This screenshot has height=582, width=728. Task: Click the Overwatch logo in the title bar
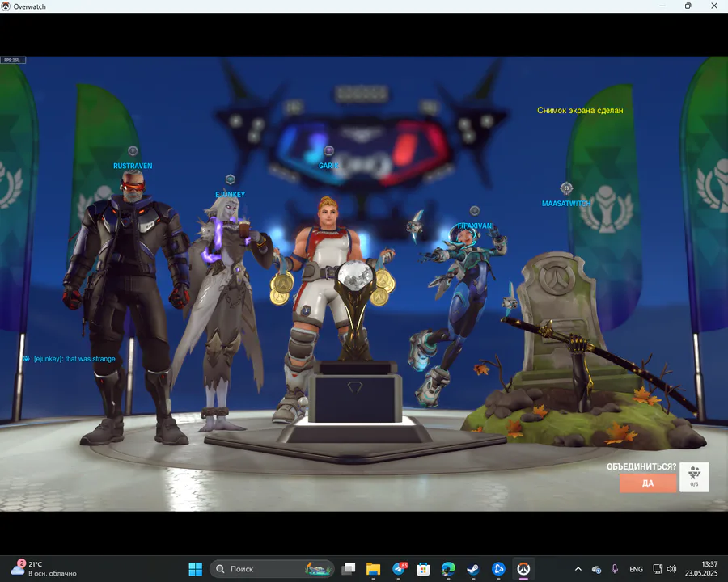pyautogui.click(x=6, y=6)
